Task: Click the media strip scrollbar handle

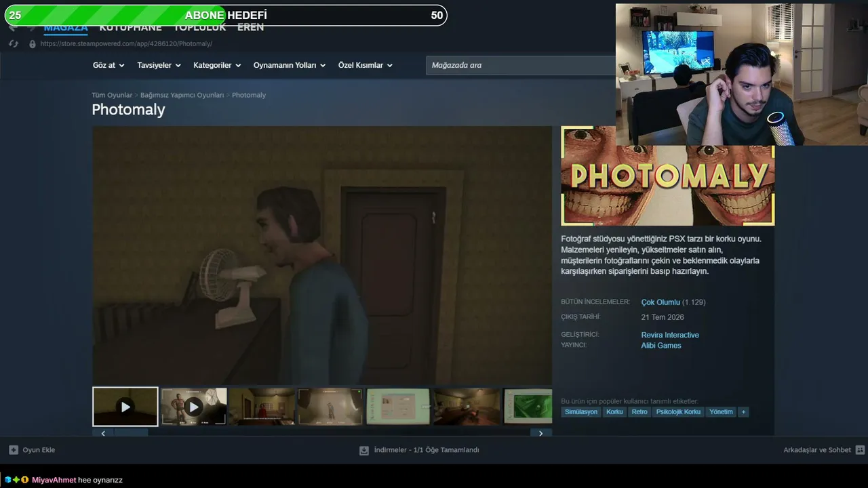Action: tap(131, 433)
